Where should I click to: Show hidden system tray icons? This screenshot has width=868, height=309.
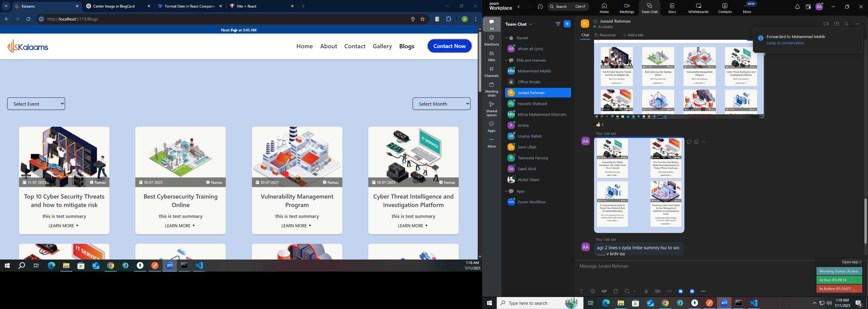pyautogui.click(x=814, y=303)
